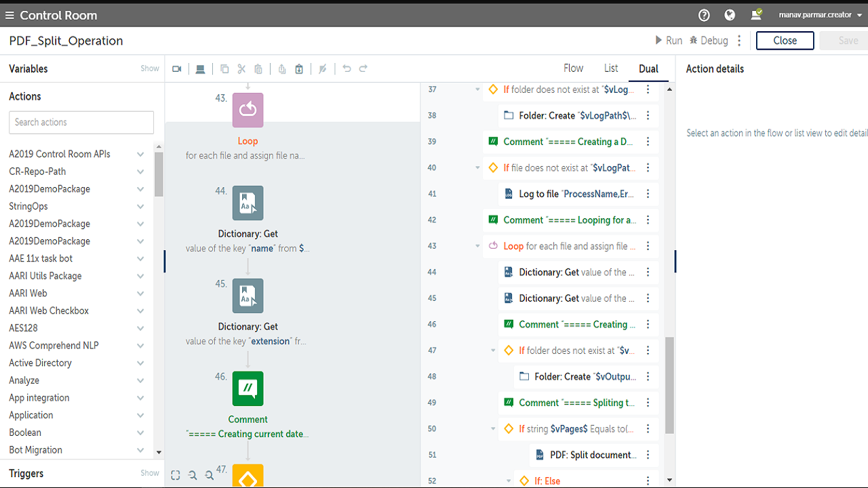Viewport: 868px width, 488px height.
Task: Click the Start recording camera icon
Action: point(177,68)
